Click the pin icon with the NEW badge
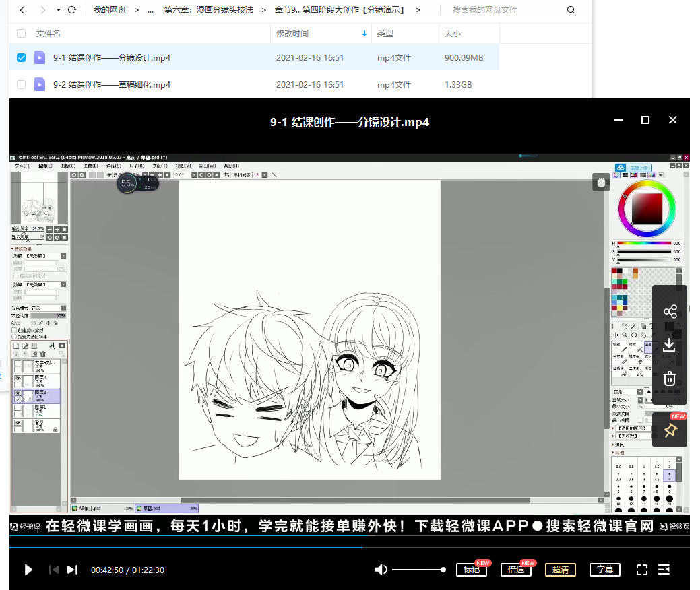 coord(670,430)
